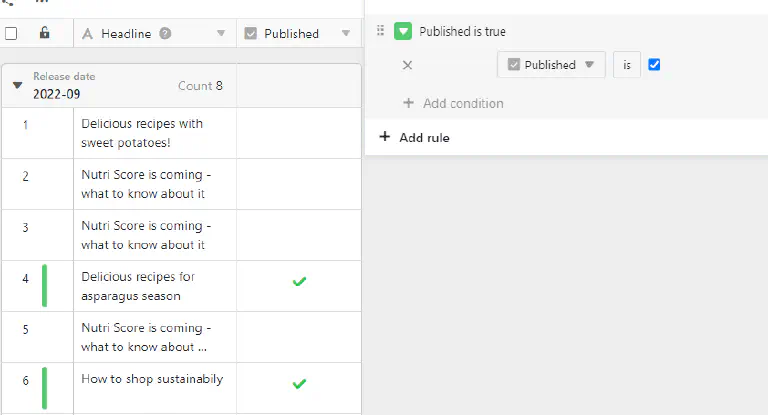Click the text type icon beside Headline
The image size is (768, 415).
[x=87, y=33]
